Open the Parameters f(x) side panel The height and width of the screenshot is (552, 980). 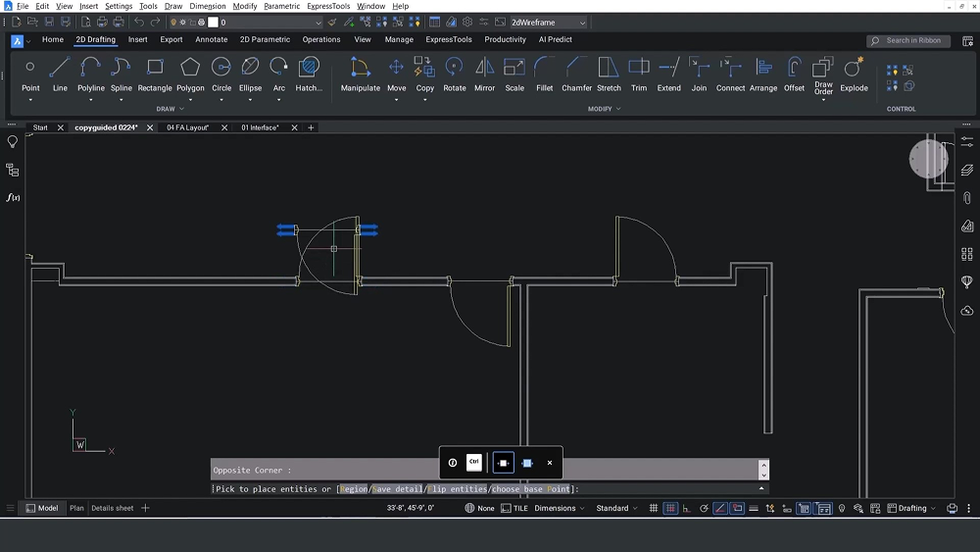click(x=13, y=197)
